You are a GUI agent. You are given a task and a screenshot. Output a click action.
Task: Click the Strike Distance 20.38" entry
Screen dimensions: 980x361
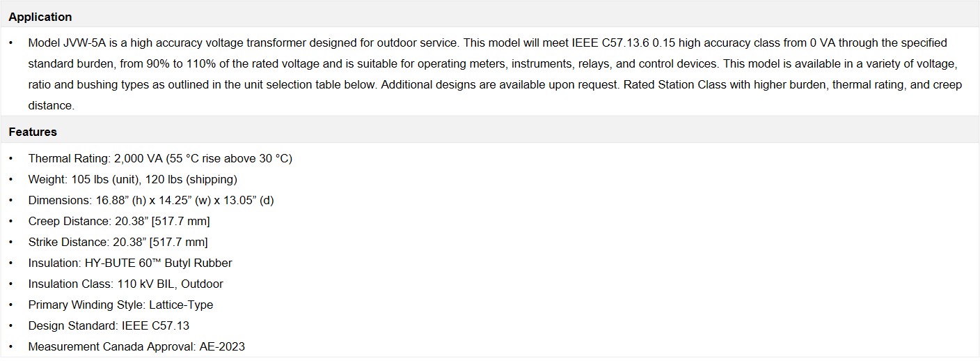(x=118, y=242)
